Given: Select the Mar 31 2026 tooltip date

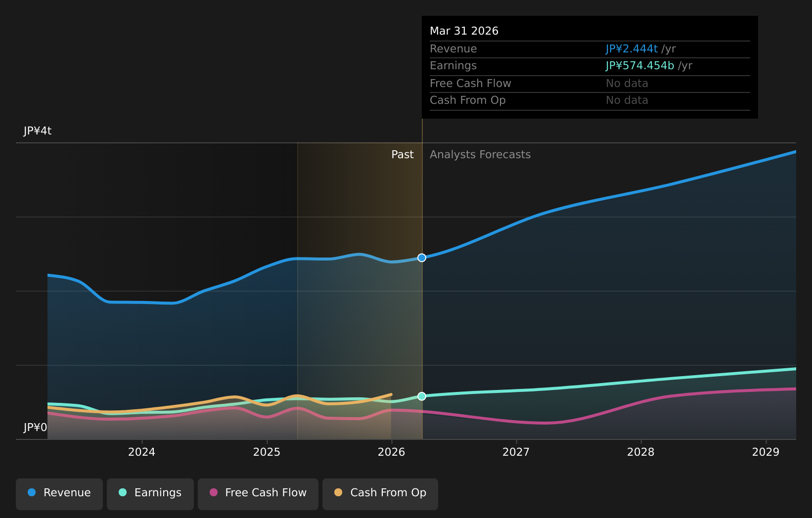Looking at the screenshot, I should pyautogui.click(x=464, y=31).
